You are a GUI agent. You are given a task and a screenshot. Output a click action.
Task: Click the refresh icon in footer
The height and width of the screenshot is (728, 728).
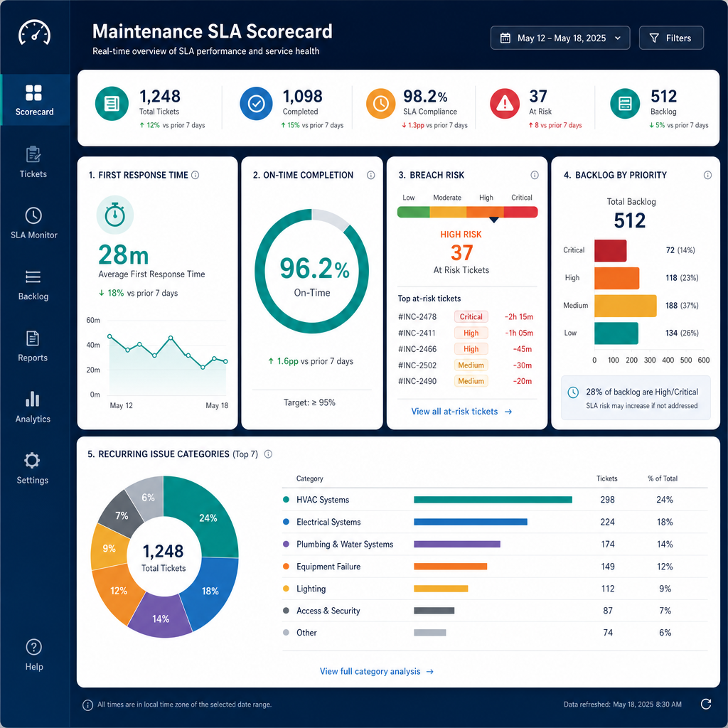(x=706, y=705)
